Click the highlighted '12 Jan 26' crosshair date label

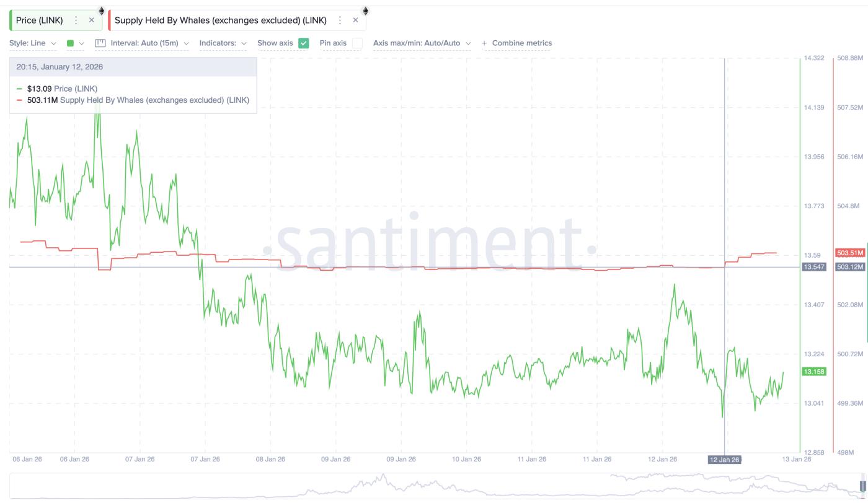(724, 460)
